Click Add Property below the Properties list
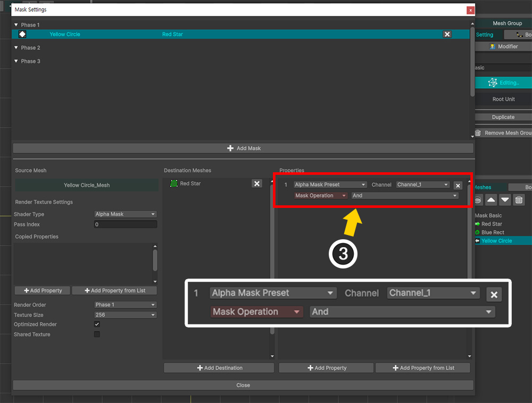 327,368
